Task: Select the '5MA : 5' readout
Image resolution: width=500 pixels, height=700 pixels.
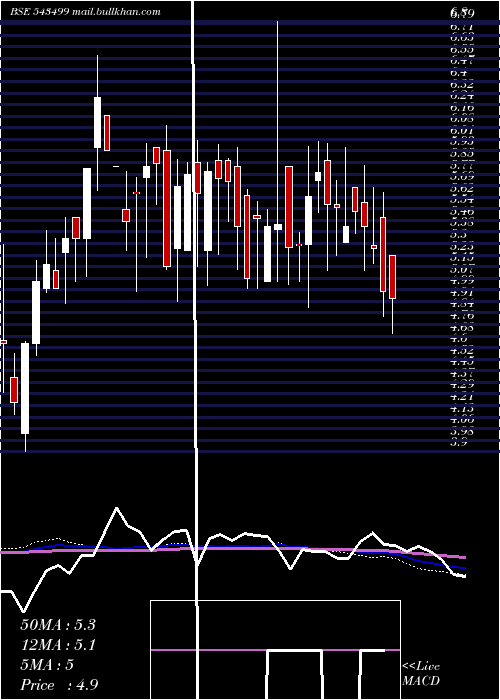Action: click(x=47, y=665)
